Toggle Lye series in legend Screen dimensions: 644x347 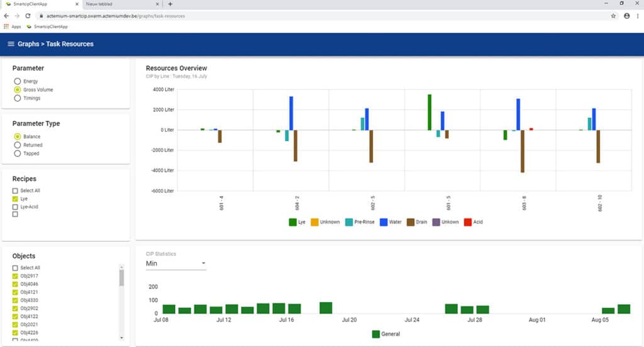(x=297, y=222)
